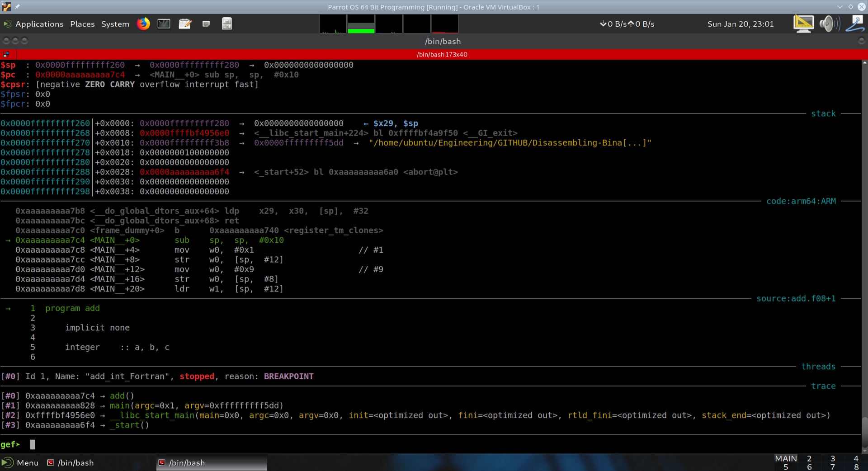Switch to workspace 7
This screenshot has height=471, width=868.
[x=833, y=467]
